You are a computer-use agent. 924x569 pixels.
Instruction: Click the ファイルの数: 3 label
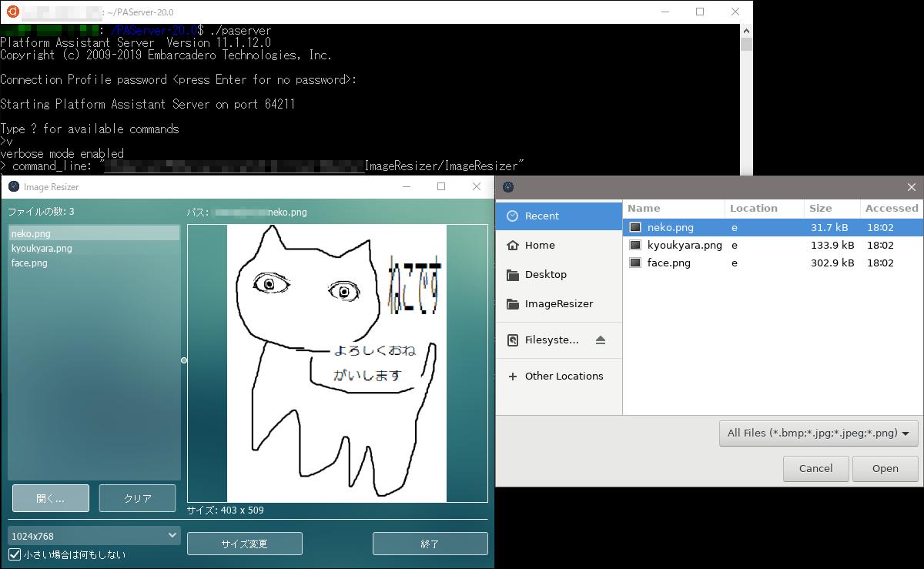pyautogui.click(x=41, y=212)
